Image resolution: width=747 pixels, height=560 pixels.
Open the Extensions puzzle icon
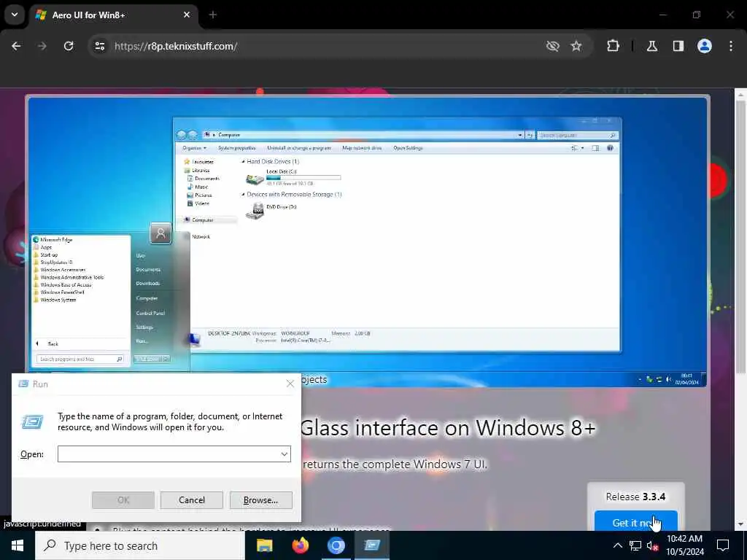[613, 46]
